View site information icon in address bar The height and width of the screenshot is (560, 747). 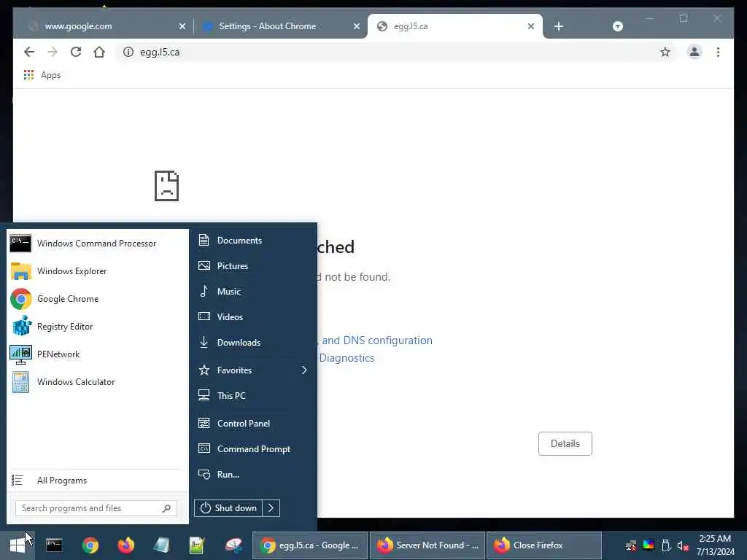tap(128, 52)
